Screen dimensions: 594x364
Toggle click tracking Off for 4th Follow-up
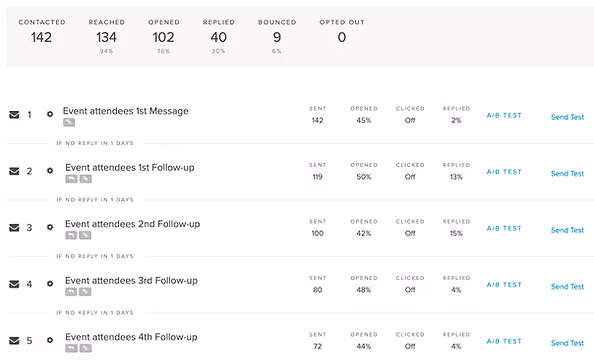click(410, 346)
